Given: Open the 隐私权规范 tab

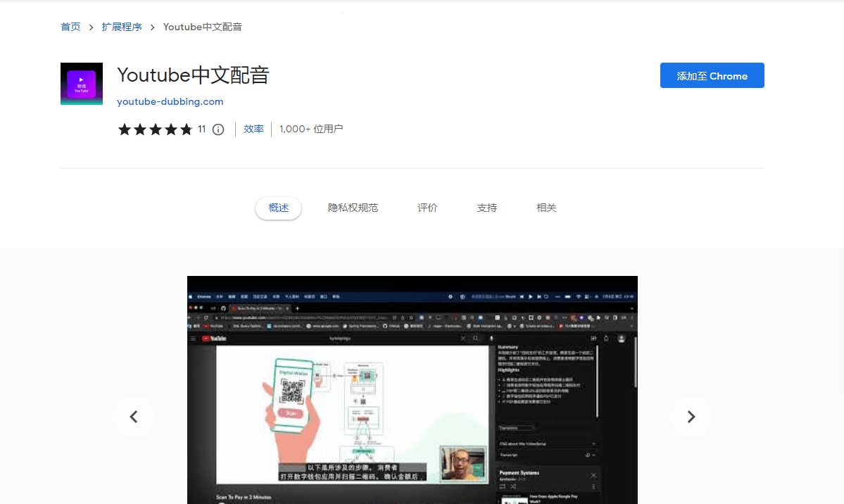Looking at the screenshot, I should pyautogui.click(x=353, y=208).
